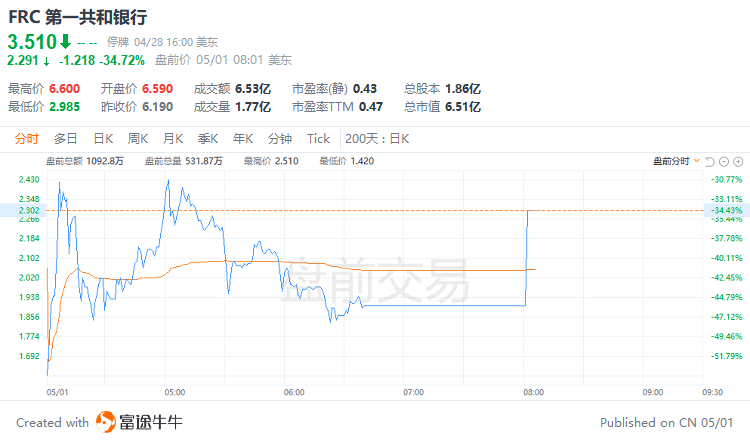This screenshot has height=443, width=750.
Task: Zoom in the chart with plus icon
Action: tap(738, 162)
